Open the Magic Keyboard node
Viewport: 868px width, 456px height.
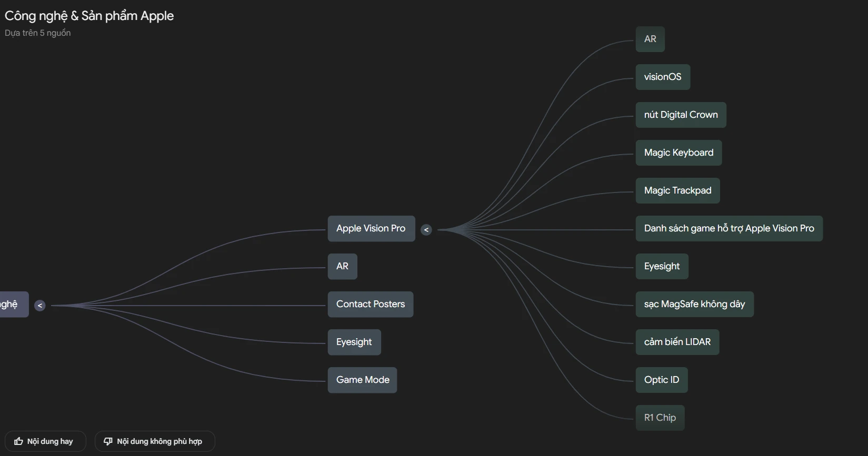(x=679, y=153)
